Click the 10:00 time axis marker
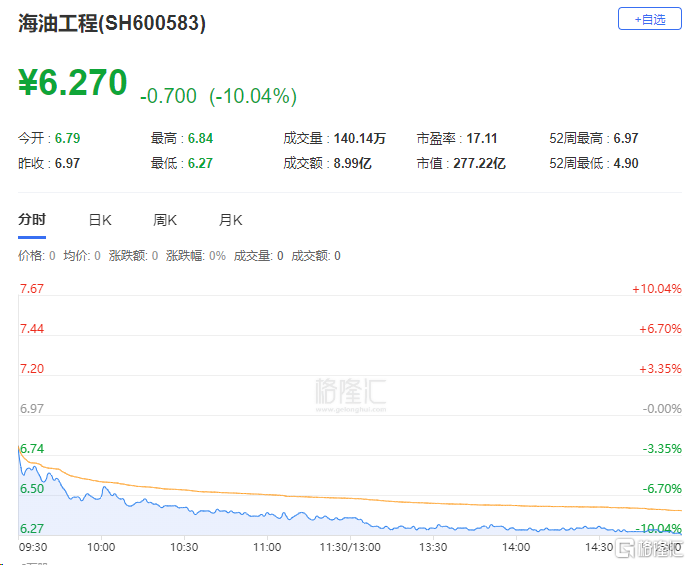The image size is (690, 565). click(101, 547)
